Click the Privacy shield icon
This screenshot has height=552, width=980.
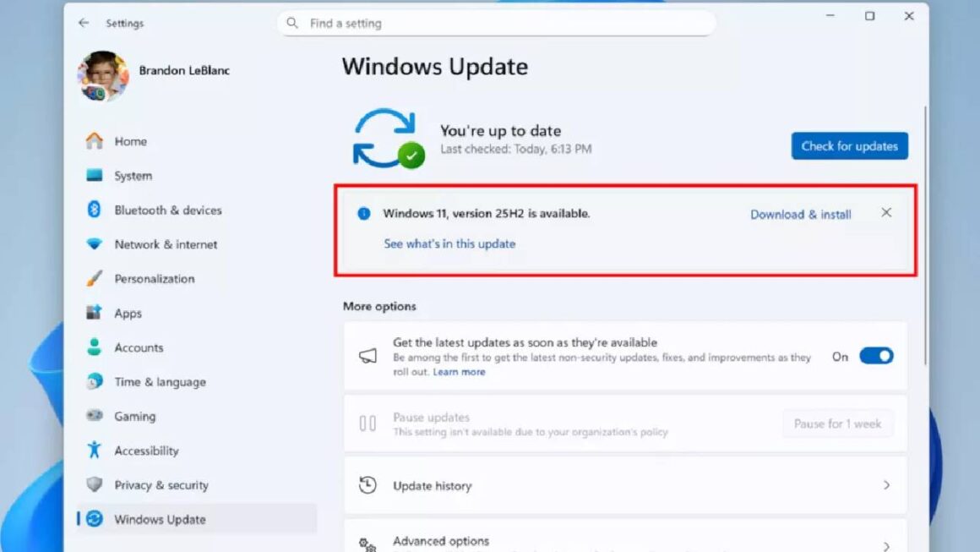[95, 484]
